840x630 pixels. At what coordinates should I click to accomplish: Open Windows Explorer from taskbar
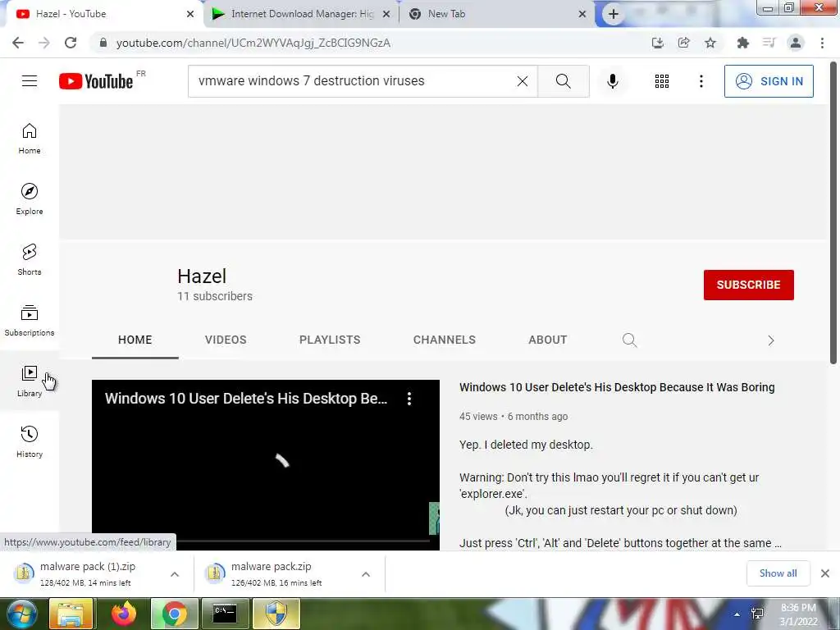click(x=71, y=614)
